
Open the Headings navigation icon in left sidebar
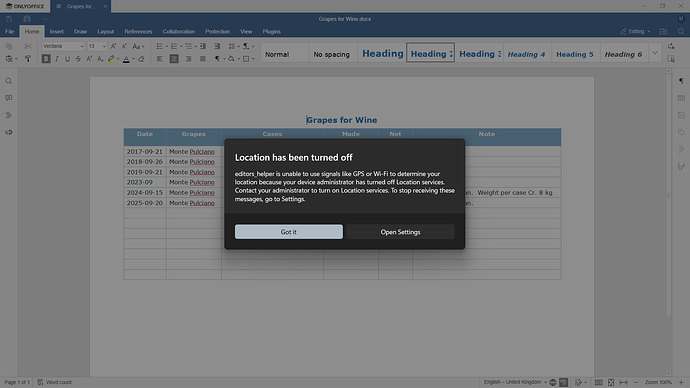pos(8,115)
